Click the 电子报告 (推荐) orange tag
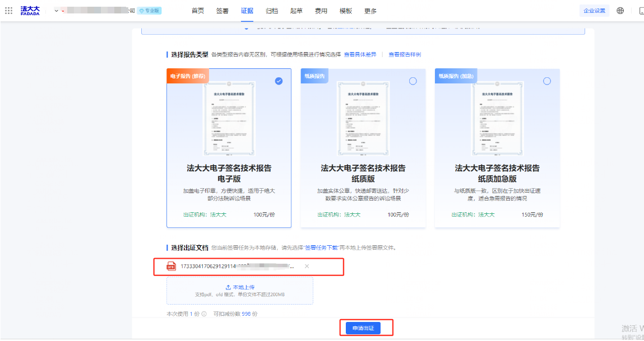The image size is (644, 341). tap(188, 76)
